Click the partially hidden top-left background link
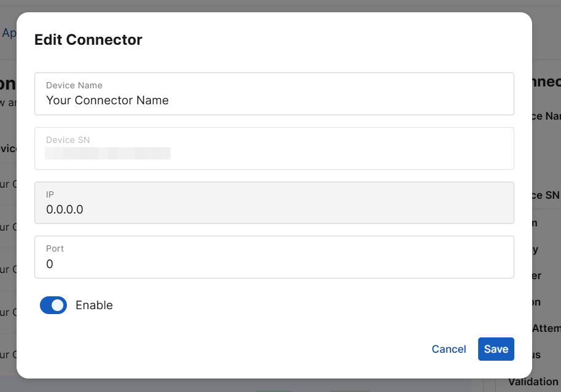 point(9,33)
